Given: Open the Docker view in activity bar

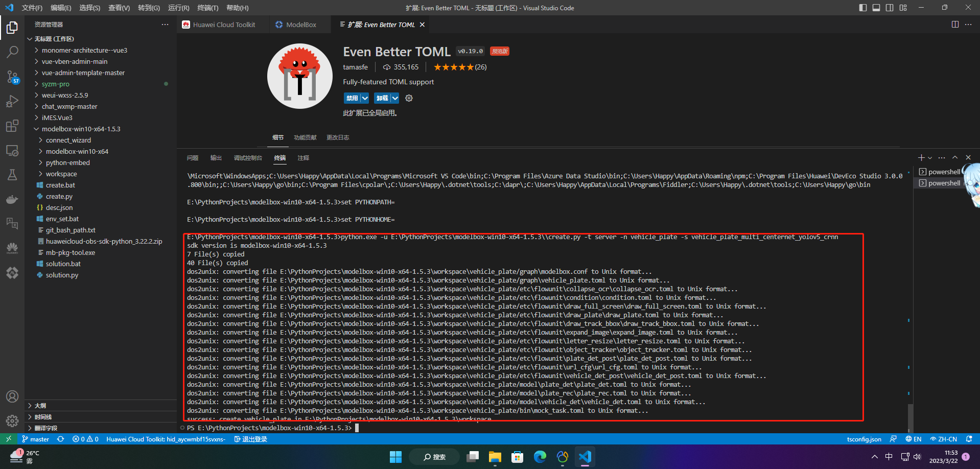Looking at the screenshot, I should pyautogui.click(x=12, y=199).
